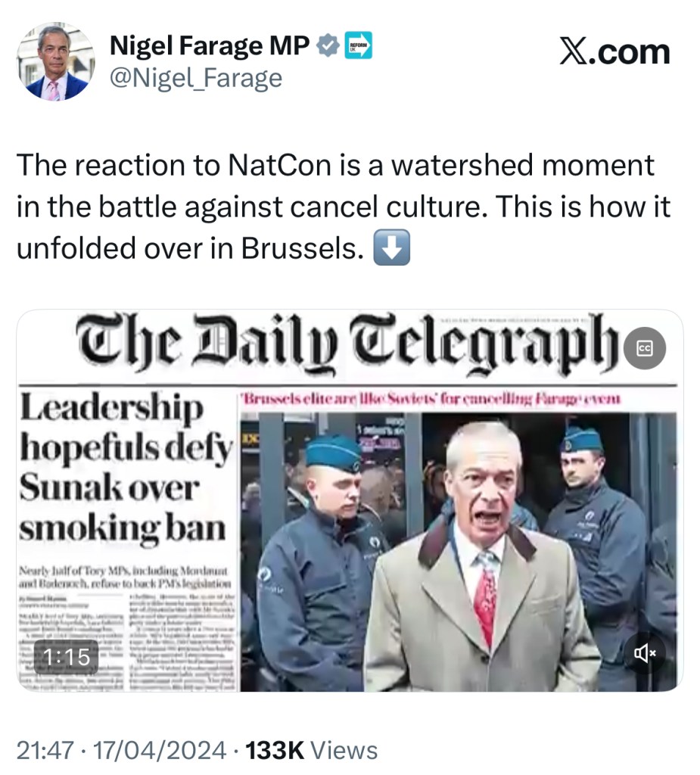Image resolution: width=700 pixels, height=775 pixels.
Task: Open the @Nigel_Farage handle link
Action: pos(196,78)
